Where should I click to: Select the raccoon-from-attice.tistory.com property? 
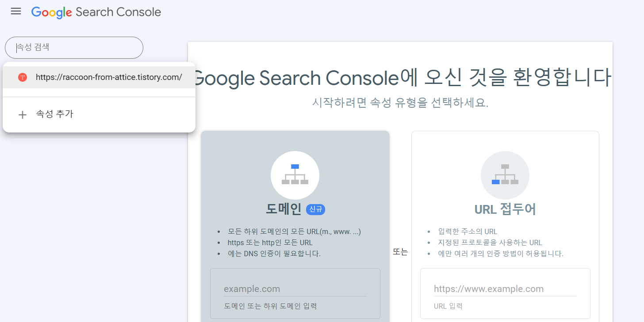99,77
